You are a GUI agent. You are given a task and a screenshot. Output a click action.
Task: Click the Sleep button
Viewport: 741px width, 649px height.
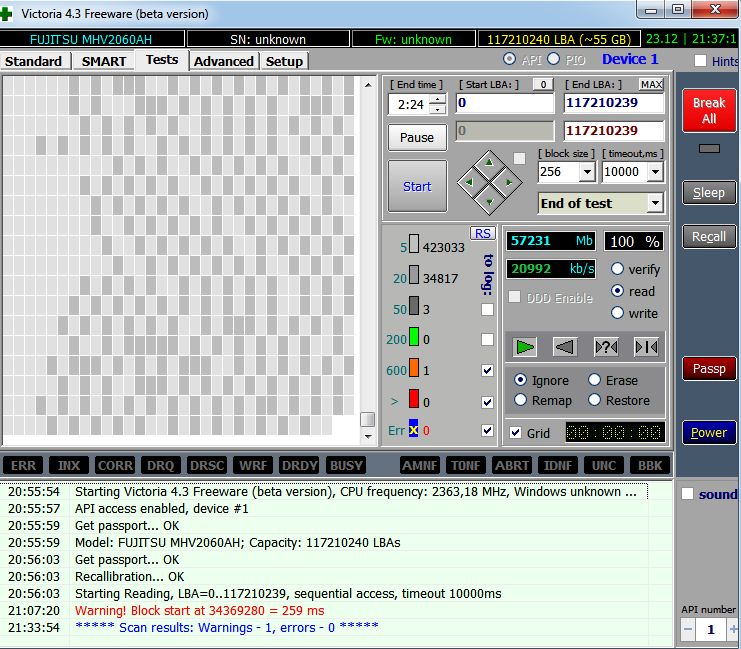[x=708, y=193]
